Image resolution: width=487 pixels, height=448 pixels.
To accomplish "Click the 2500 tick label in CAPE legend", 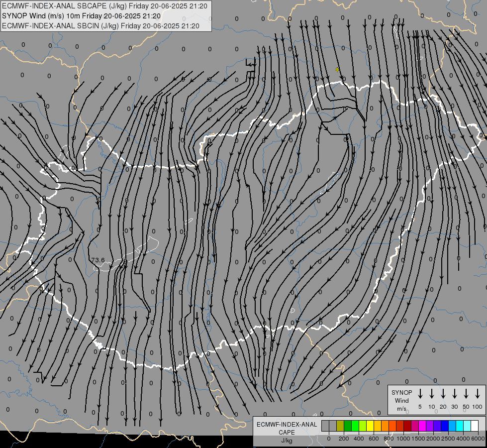I will coord(448,439).
